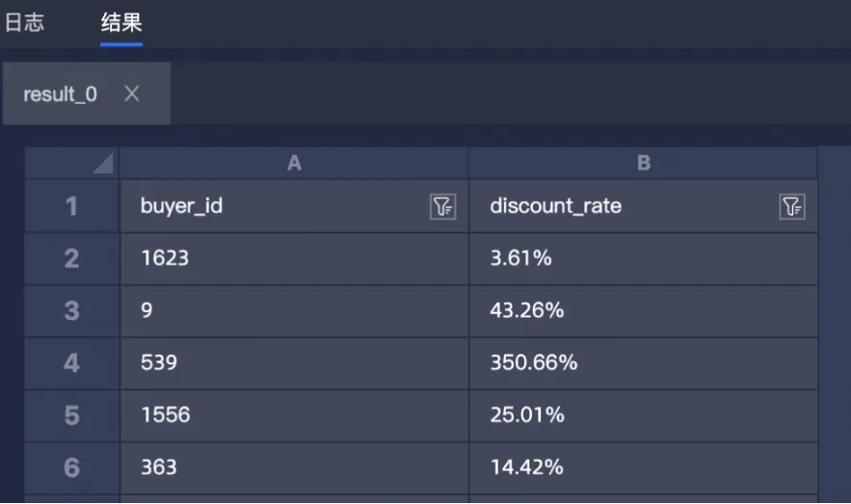Select row 6 header
The width and height of the screenshot is (851, 504).
(72, 467)
